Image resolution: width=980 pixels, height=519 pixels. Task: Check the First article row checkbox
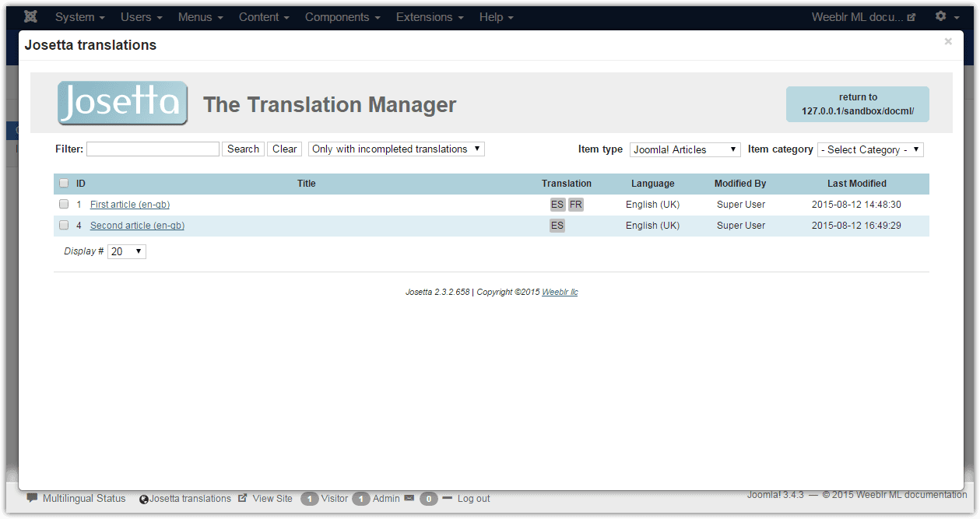[x=64, y=205]
